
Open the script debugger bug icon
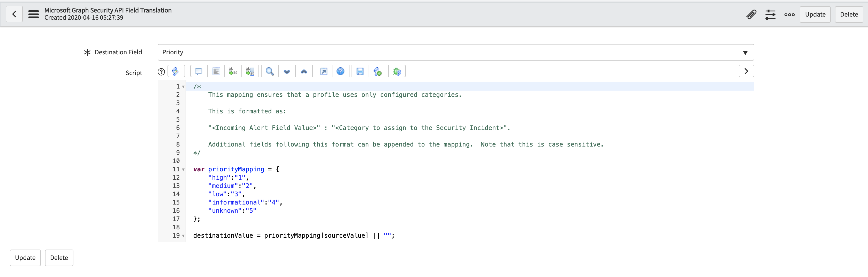tap(397, 71)
